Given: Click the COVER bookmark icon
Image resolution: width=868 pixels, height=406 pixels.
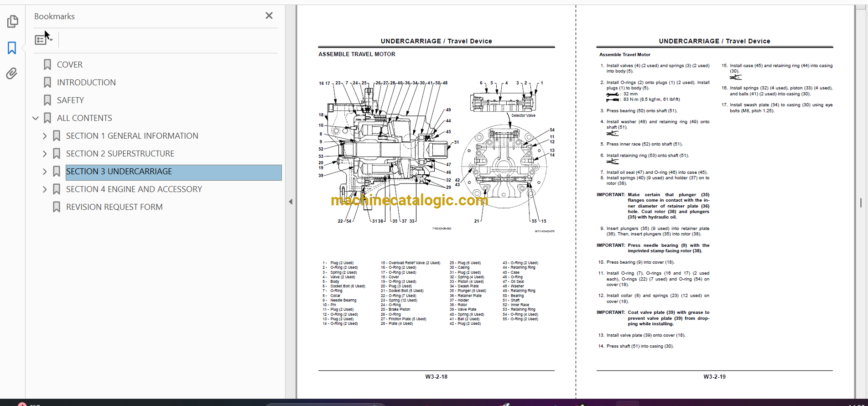Looking at the screenshot, I should click(x=47, y=65).
